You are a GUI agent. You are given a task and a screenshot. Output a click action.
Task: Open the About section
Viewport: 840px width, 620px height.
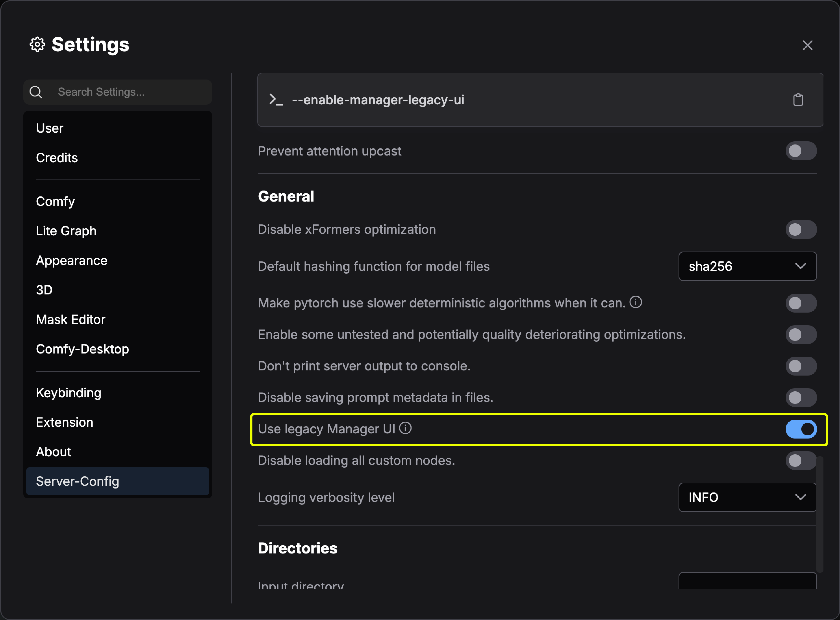pos(53,452)
